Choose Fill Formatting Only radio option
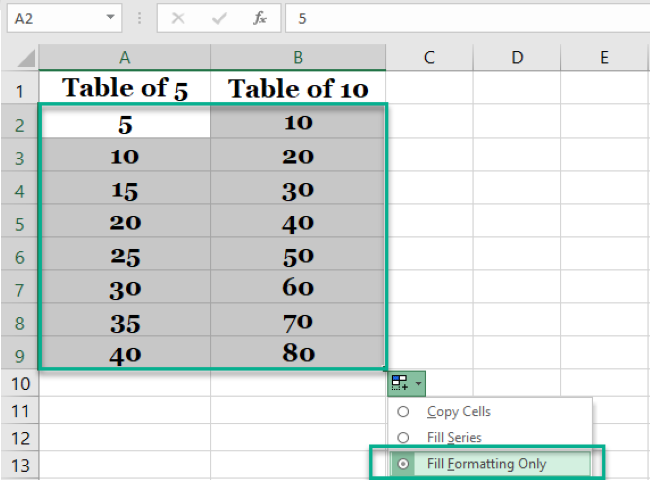The image size is (650, 480). point(403,464)
